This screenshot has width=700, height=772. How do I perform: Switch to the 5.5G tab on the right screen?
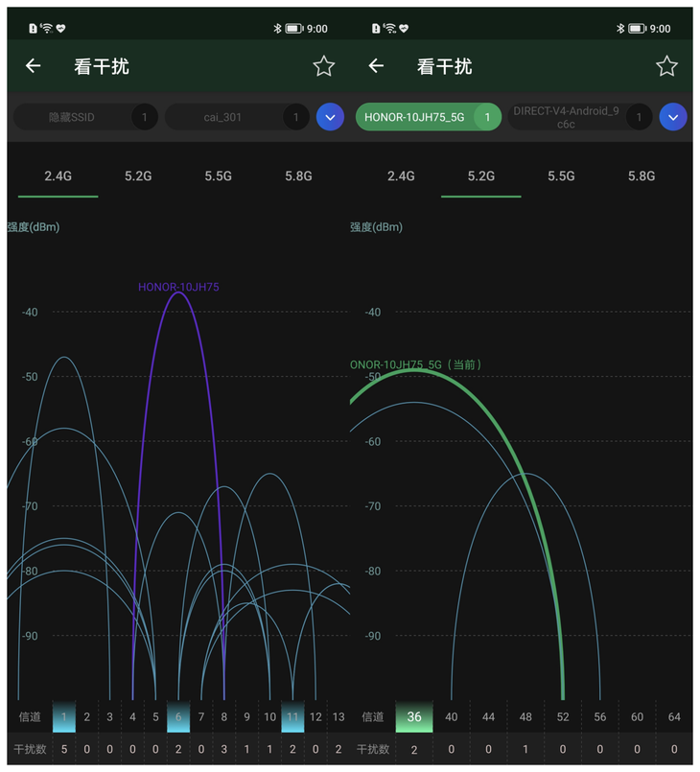[x=561, y=176]
